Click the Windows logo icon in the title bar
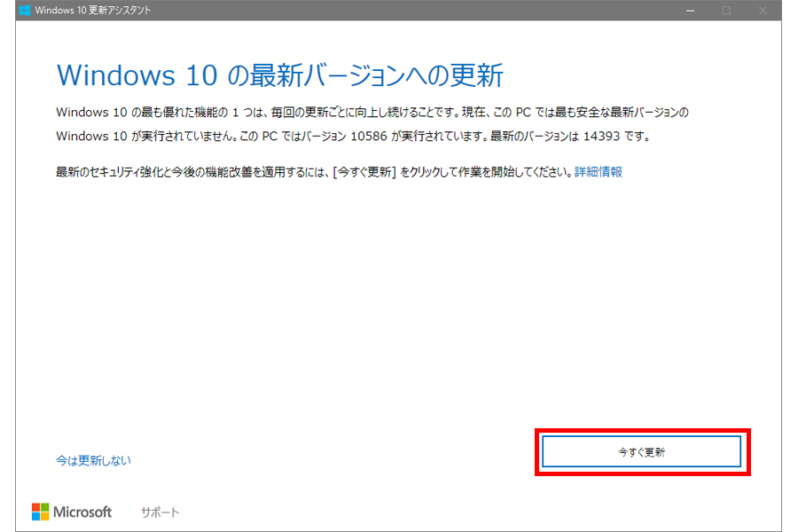The width and height of the screenshot is (798, 532). (x=25, y=10)
